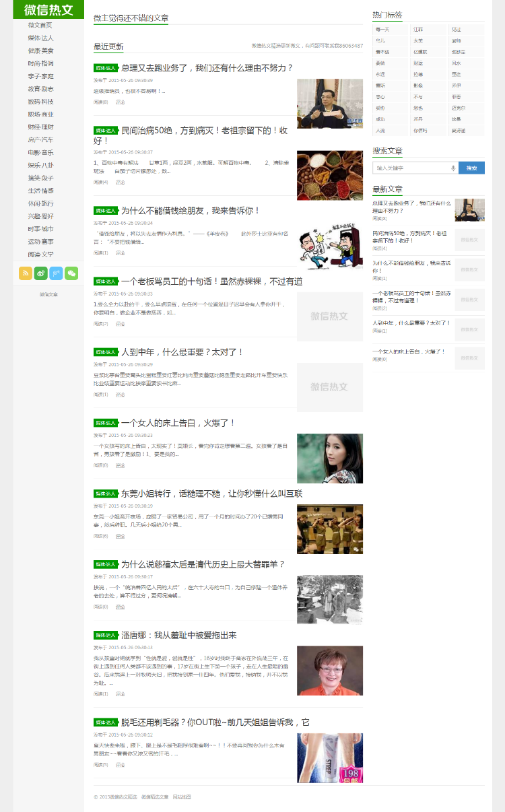The height and width of the screenshot is (812, 505).
Task: Click the cartoon lending-money thumbnail
Action: 330,246
